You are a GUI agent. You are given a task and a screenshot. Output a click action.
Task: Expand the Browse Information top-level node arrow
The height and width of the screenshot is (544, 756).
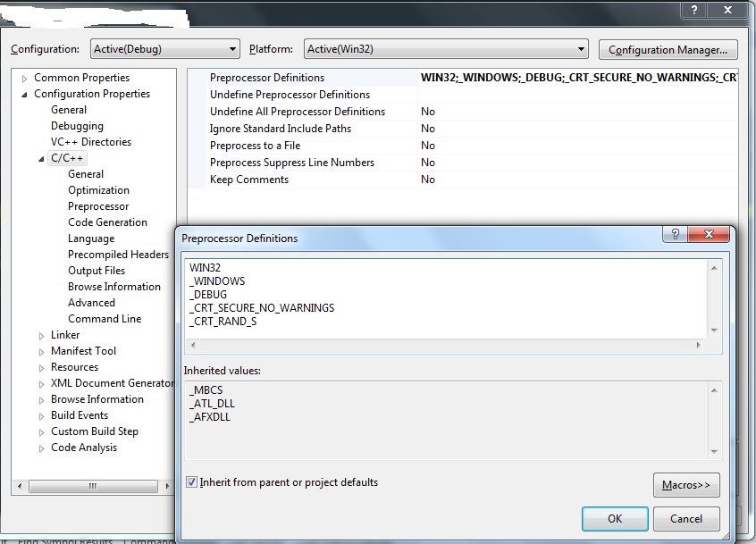pos(41,400)
